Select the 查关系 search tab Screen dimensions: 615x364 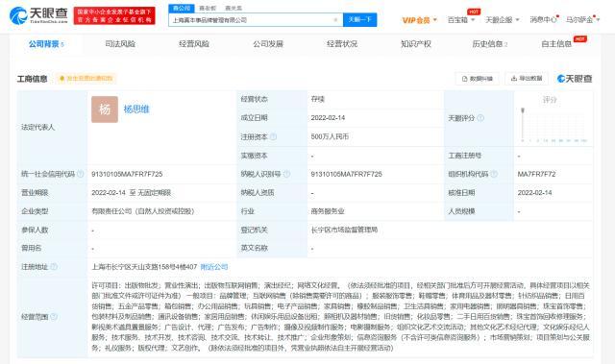[x=234, y=8]
